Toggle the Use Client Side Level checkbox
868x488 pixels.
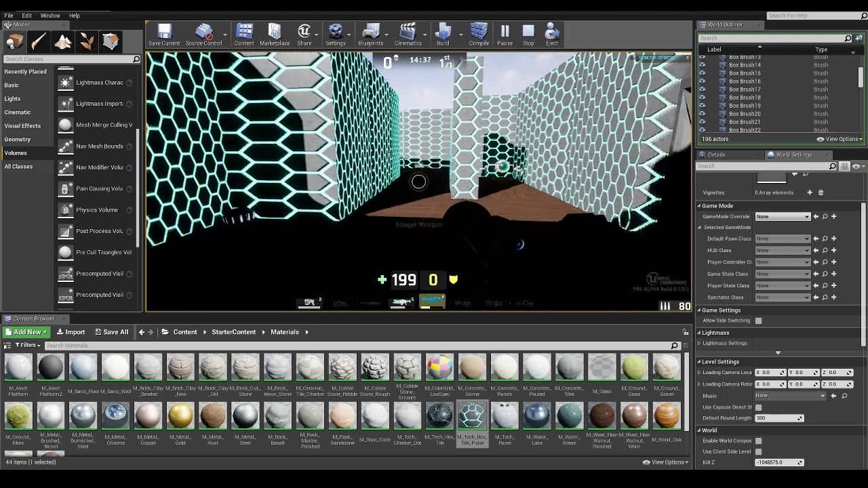(758, 451)
